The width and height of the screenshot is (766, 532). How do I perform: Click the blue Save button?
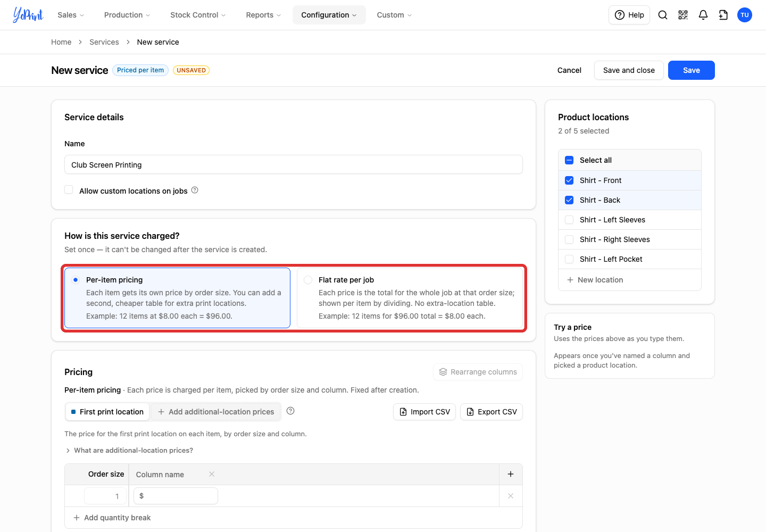(x=692, y=70)
